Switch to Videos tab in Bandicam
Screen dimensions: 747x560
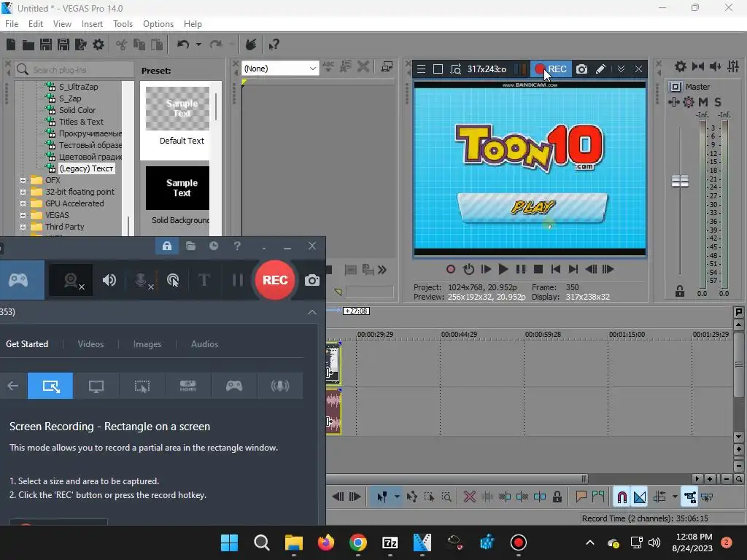90,344
